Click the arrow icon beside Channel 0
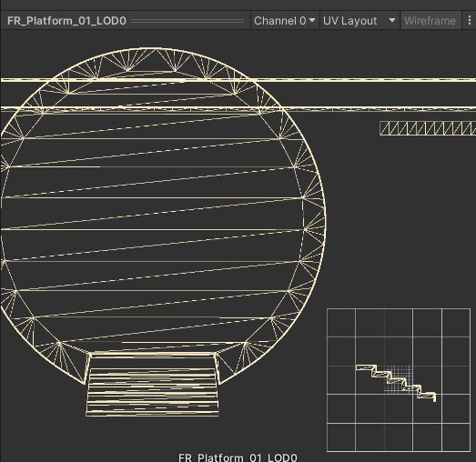The image size is (476, 462). pyautogui.click(x=312, y=20)
